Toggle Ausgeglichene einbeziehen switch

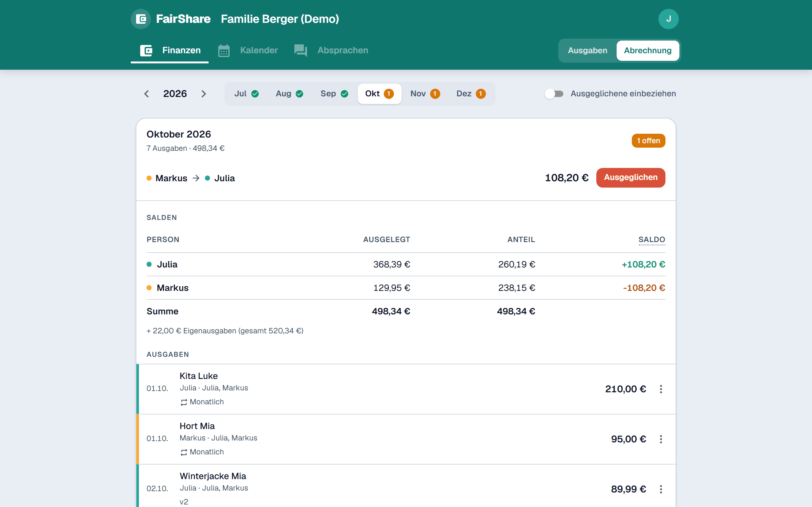554,94
